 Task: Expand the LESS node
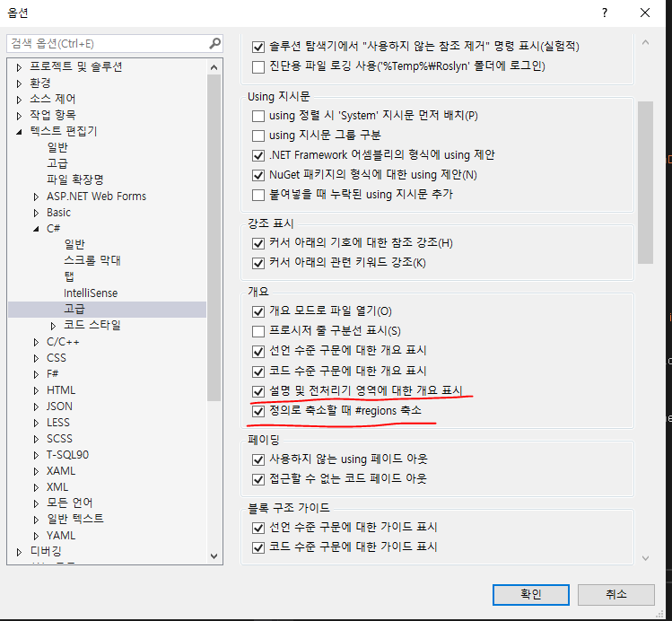pos(36,423)
